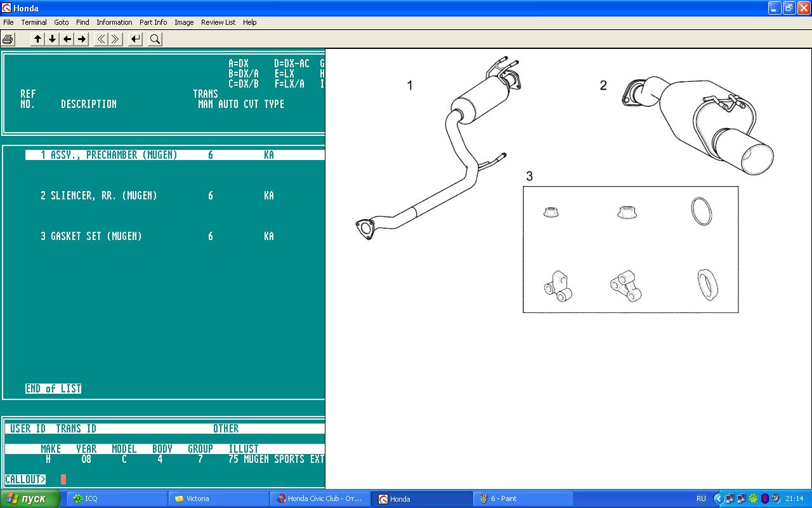This screenshot has height=508, width=812.
Task: Open the Terminal menu
Action: pos(34,22)
